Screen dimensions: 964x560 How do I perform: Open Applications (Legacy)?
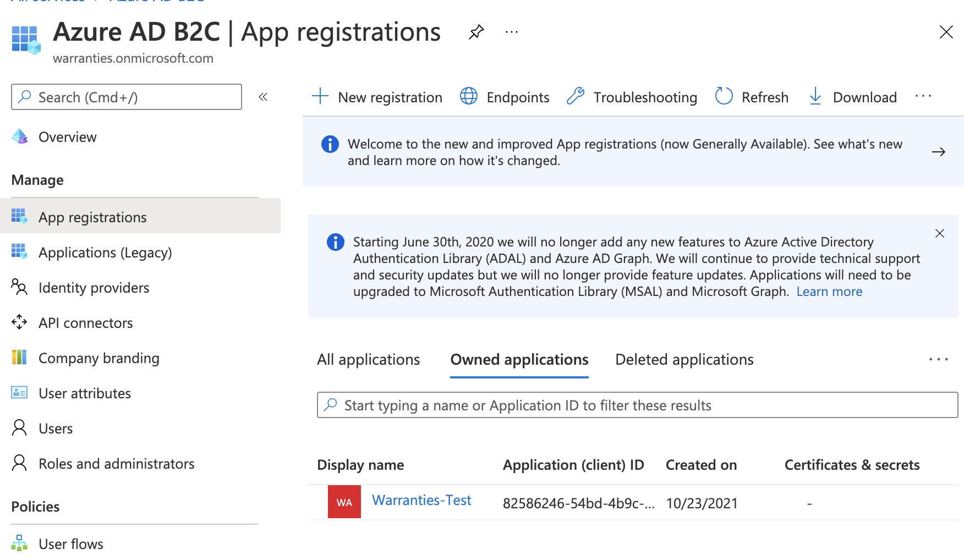click(105, 252)
